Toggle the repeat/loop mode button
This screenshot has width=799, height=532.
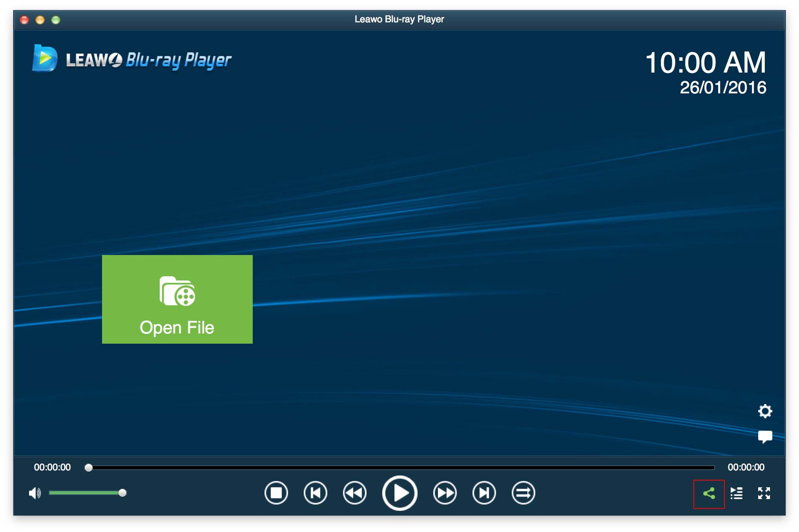(523, 493)
